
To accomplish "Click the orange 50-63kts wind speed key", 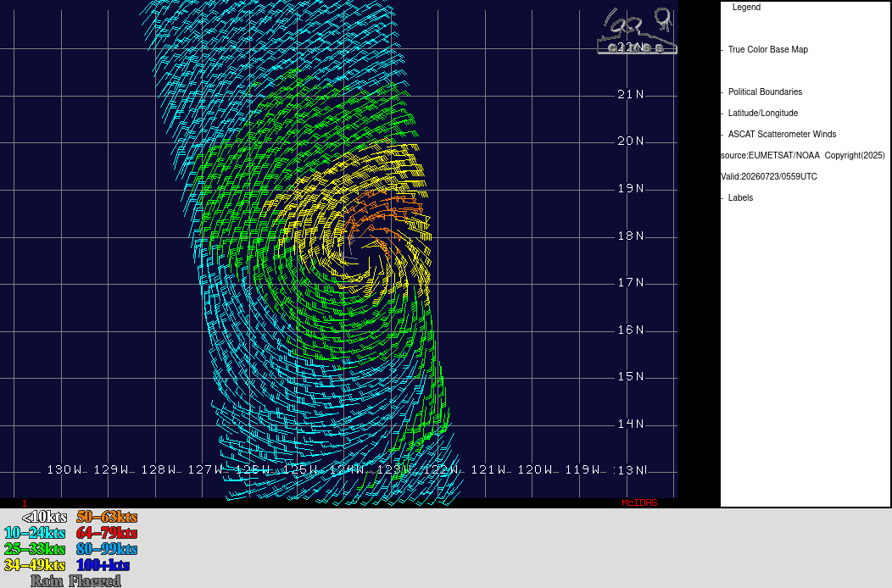I will (x=107, y=517).
